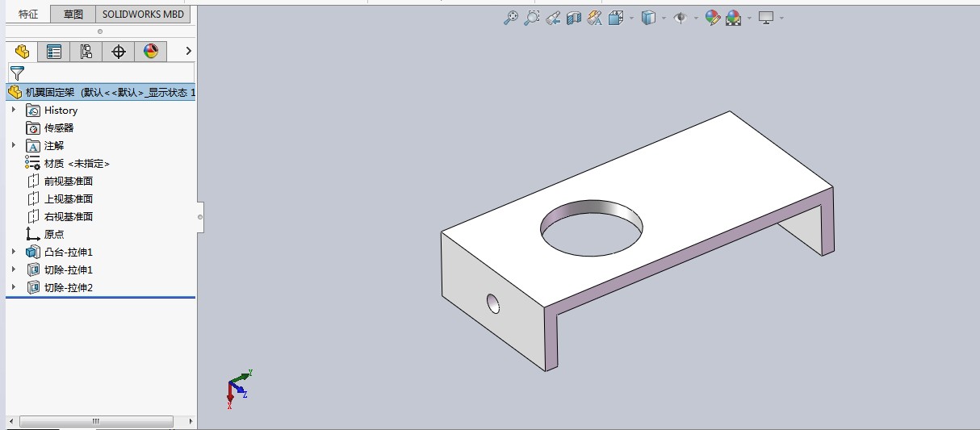Click small side hole on part
Viewport: 980px width, 430px height.
click(x=493, y=303)
